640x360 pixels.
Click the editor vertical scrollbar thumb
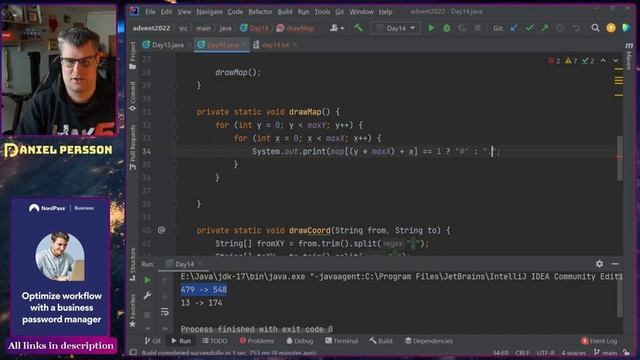click(620, 158)
